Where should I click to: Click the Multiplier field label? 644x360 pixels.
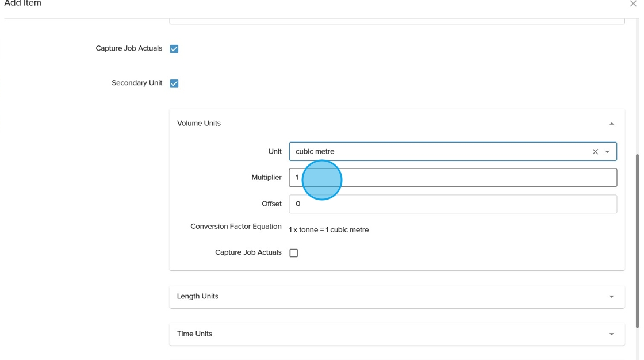[266, 178]
